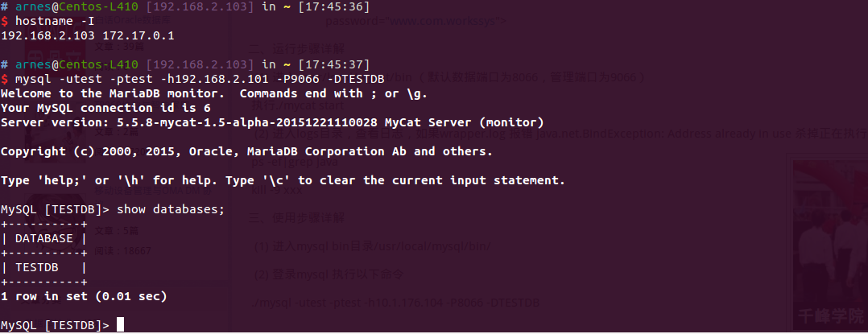Screen dimensions: 868x334
Task: Click the "Type 'help;' or '\h'" hint line
Action: [283, 180]
